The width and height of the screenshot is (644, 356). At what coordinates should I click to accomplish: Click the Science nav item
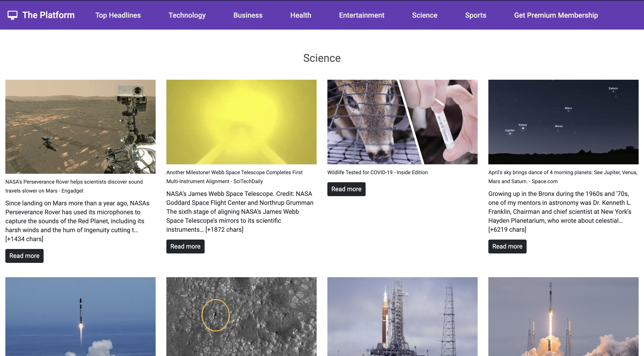point(424,15)
